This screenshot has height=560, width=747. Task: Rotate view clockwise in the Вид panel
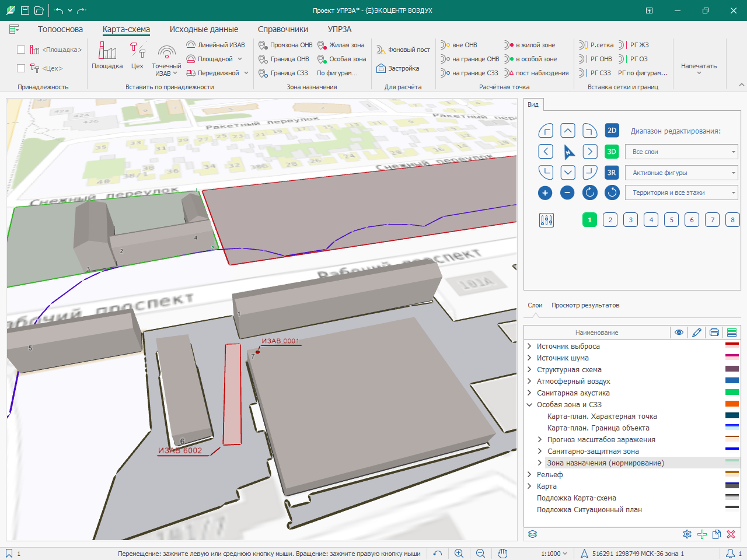(x=590, y=192)
